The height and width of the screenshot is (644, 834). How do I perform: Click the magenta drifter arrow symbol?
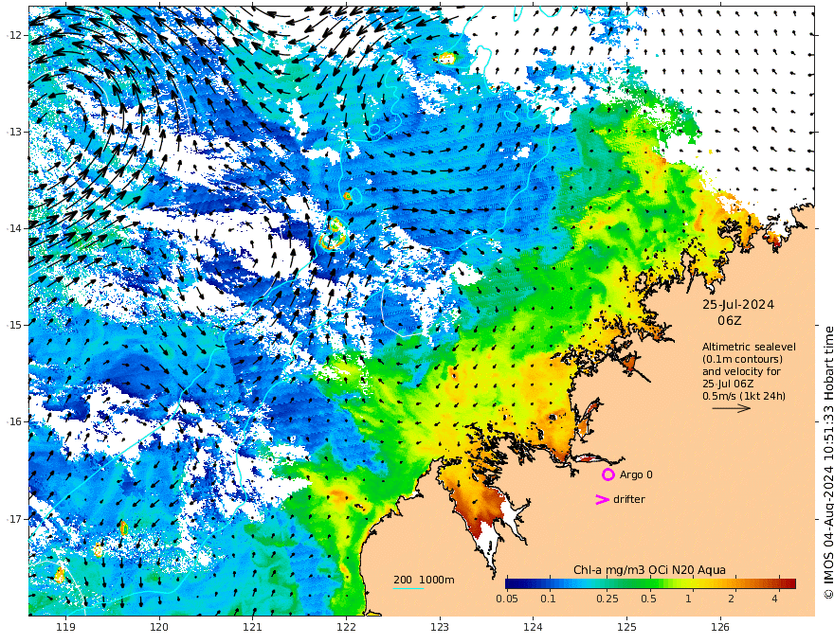pos(602,499)
